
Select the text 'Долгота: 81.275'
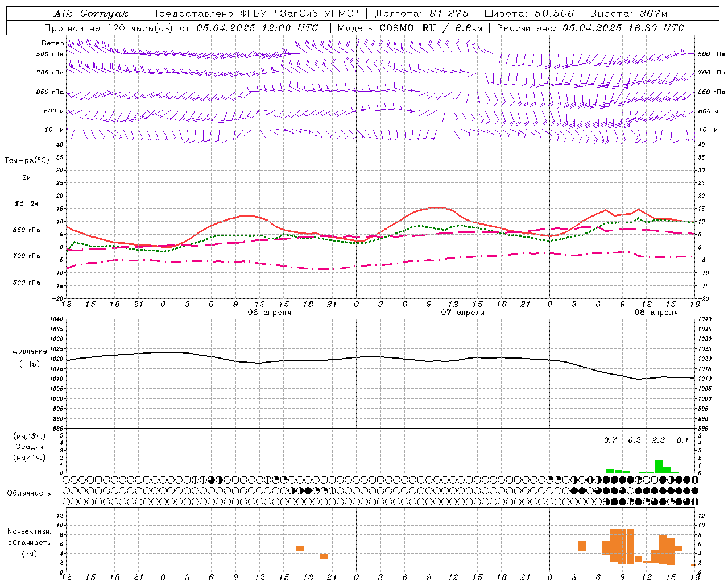[422, 14]
